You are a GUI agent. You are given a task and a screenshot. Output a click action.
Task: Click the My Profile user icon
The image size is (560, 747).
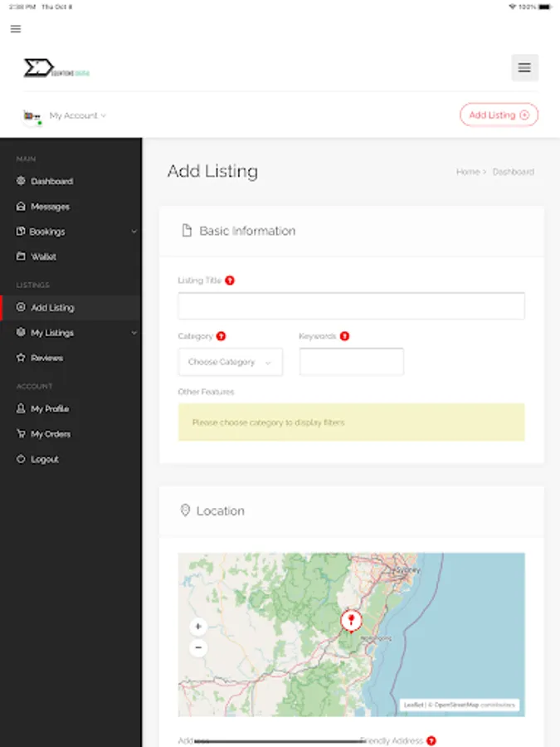point(21,408)
